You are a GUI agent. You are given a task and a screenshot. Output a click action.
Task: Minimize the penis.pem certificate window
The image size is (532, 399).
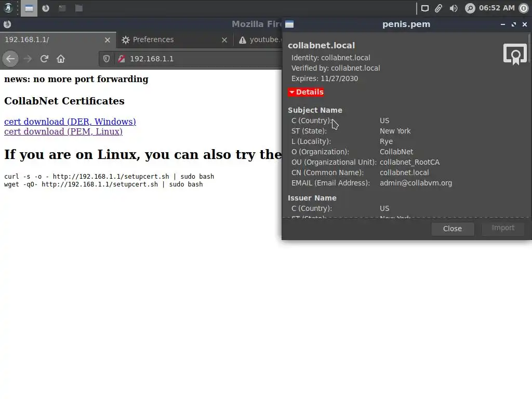(x=503, y=24)
